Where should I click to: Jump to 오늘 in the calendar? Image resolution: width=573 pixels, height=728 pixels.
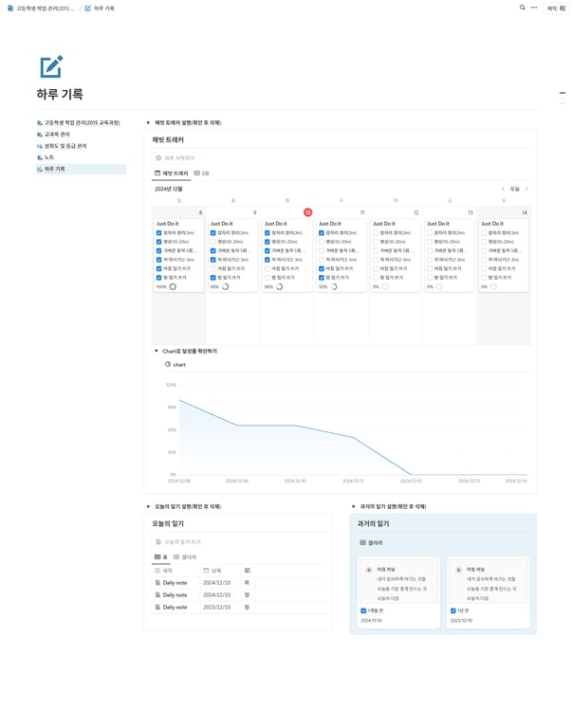click(x=514, y=189)
